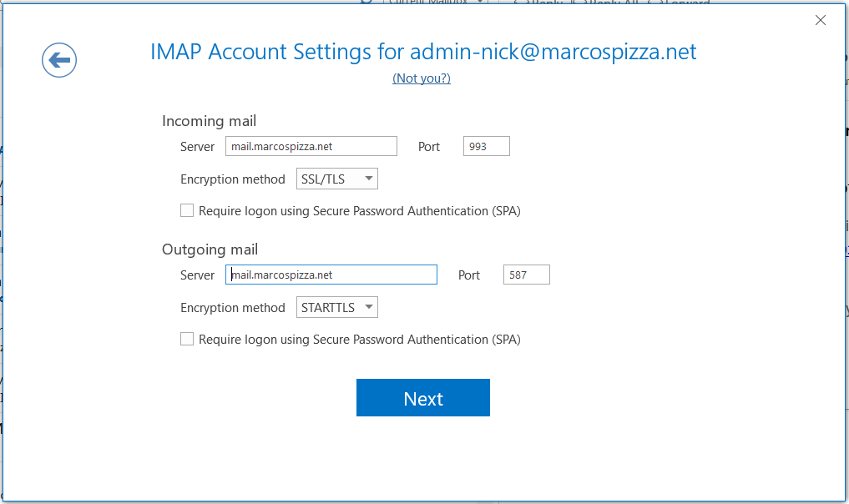The width and height of the screenshot is (849, 504).
Task: Close the IMAP Account Settings dialog
Action: pyautogui.click(x=820, y=21)
